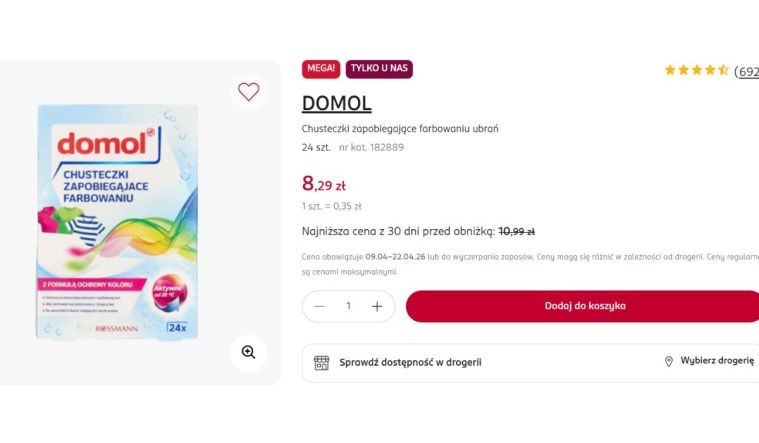Click the 8,29 zł price
The image size is (759, 443).
point(324,184)
